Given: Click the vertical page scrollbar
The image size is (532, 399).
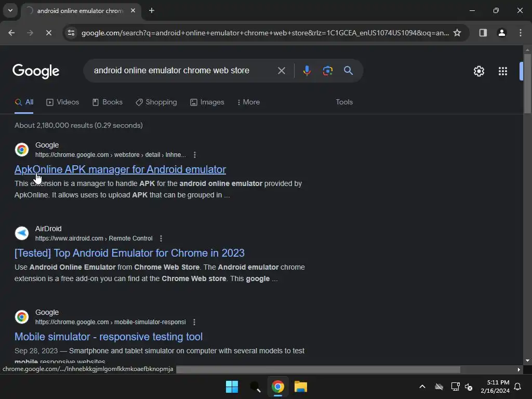Looking at the screenshot, I should point(527,84).
